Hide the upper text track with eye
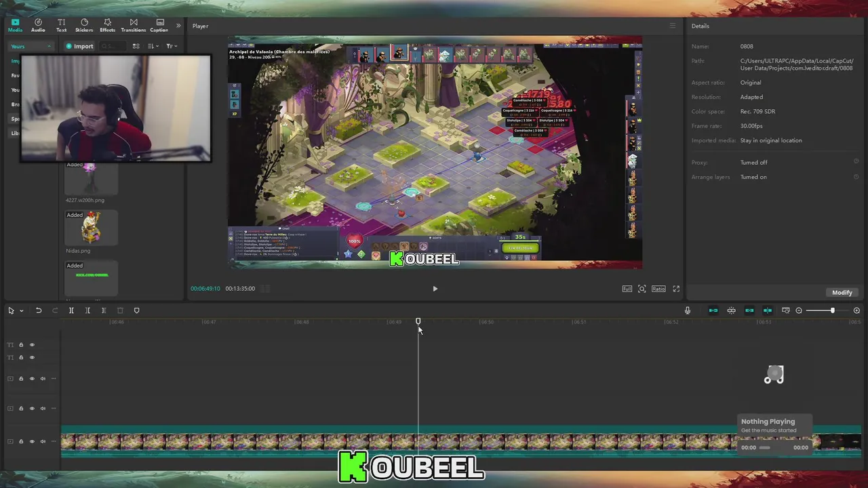The height and width of the screenshot is (488, 868). [32, 345]
